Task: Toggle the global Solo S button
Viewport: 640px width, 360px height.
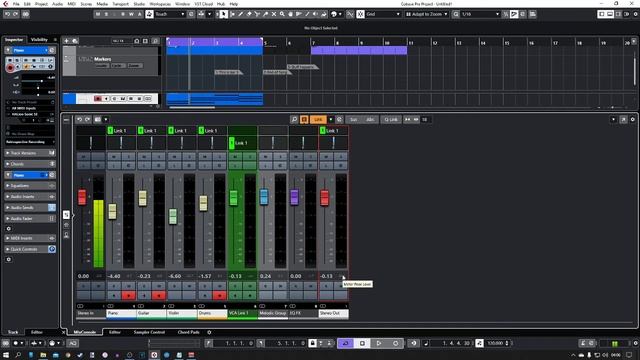Action: [x=106, y=14]
